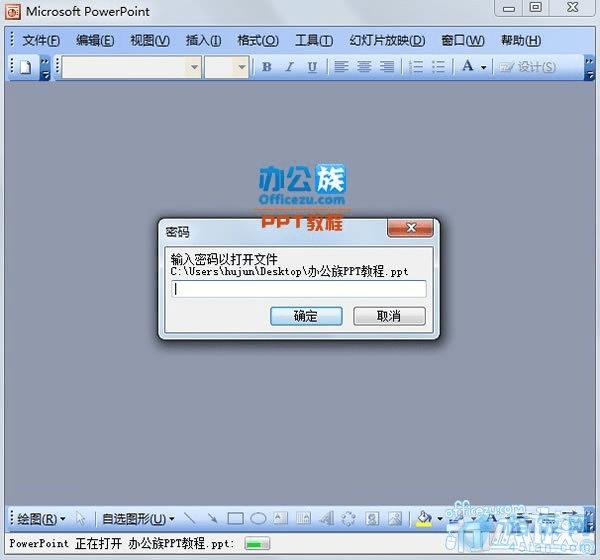Insert Picture from drawing toolbar
Image resolution: width=600 pixels, height=560 pixels.
[395, 519]
